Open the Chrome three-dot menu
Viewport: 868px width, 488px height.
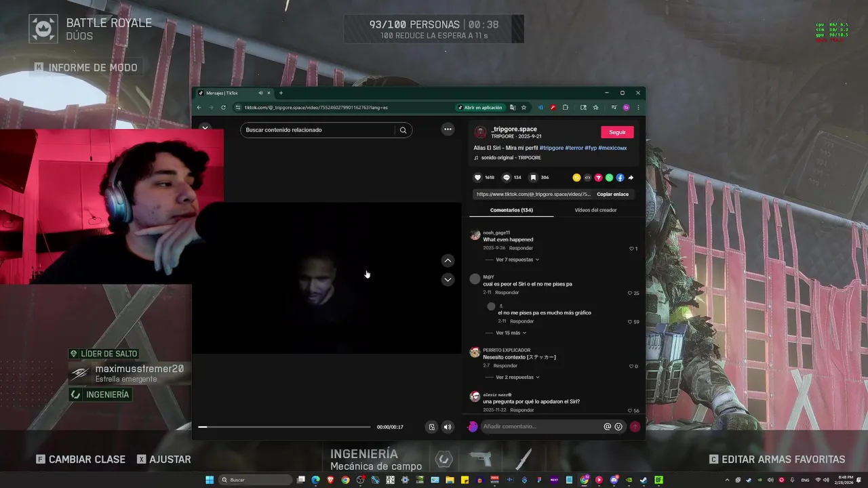(638, 107)
